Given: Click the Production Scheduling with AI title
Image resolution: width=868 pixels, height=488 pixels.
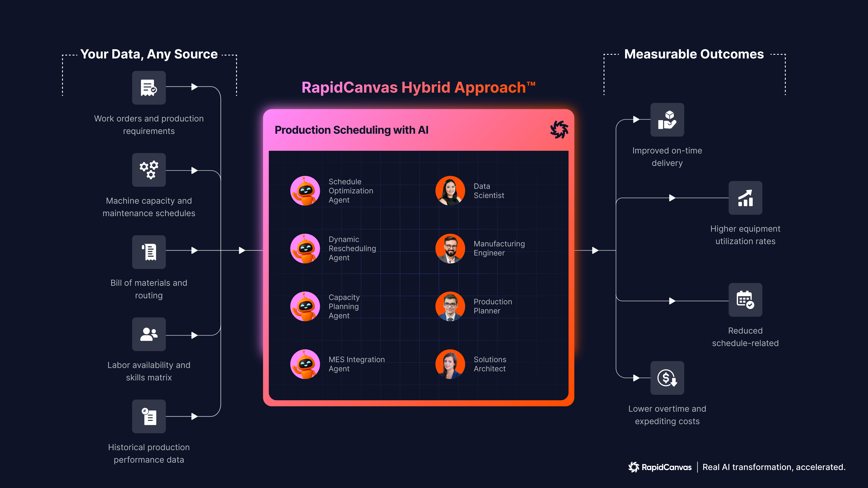Looking at the screenshot, I should pyautogui.click(x=351, y=130).
